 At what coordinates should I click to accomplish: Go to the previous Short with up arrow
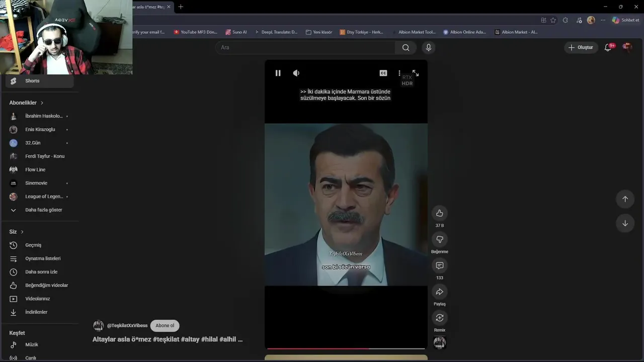tap(625, 199)
